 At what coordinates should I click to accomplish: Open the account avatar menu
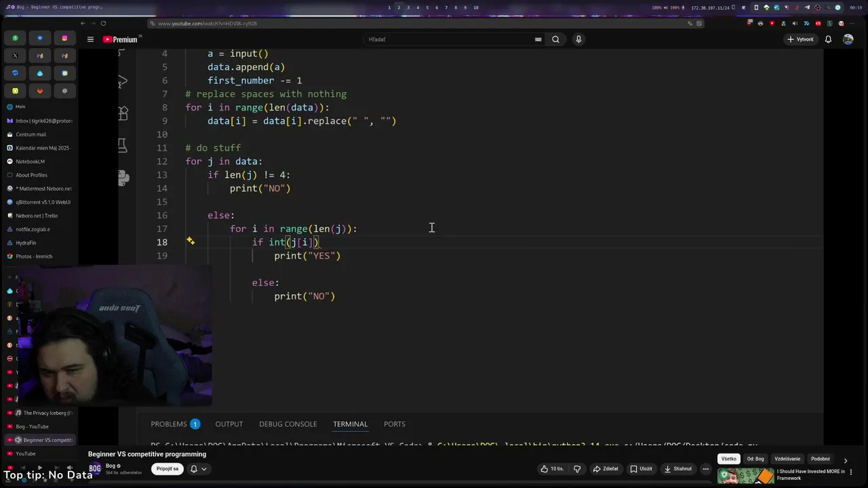click(848, 39)
